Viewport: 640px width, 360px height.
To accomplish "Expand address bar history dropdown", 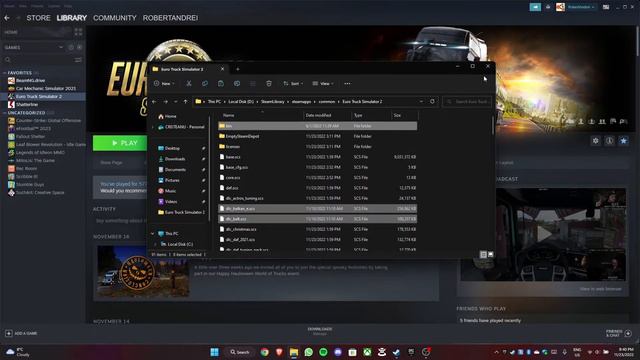I will tap(421, 102).
